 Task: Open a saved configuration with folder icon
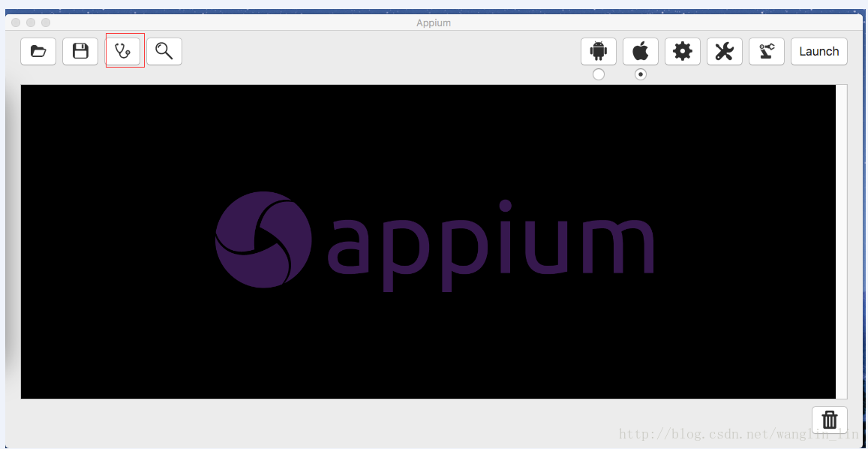tap(38, 52)
